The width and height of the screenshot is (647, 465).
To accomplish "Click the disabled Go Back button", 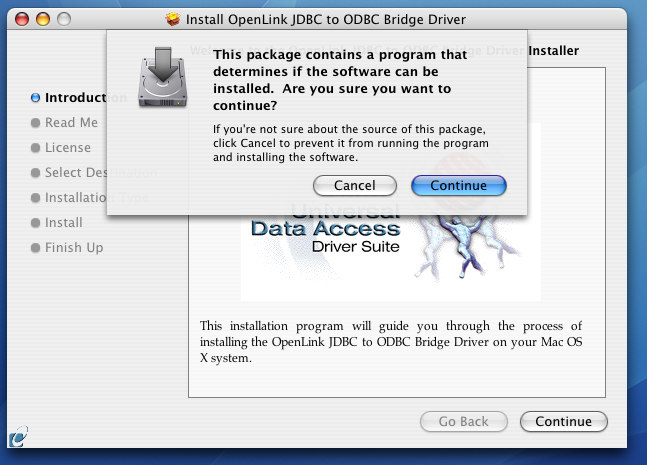I will coord(464,421).
